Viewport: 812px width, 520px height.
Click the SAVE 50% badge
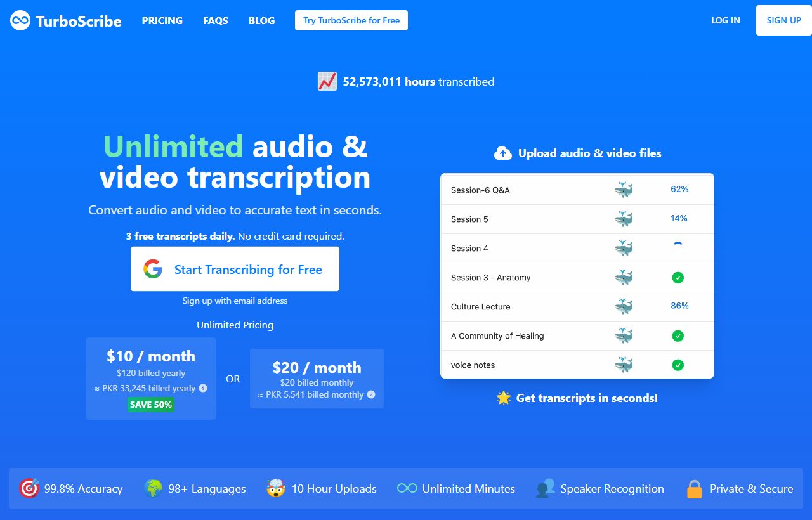click(151, 404)
